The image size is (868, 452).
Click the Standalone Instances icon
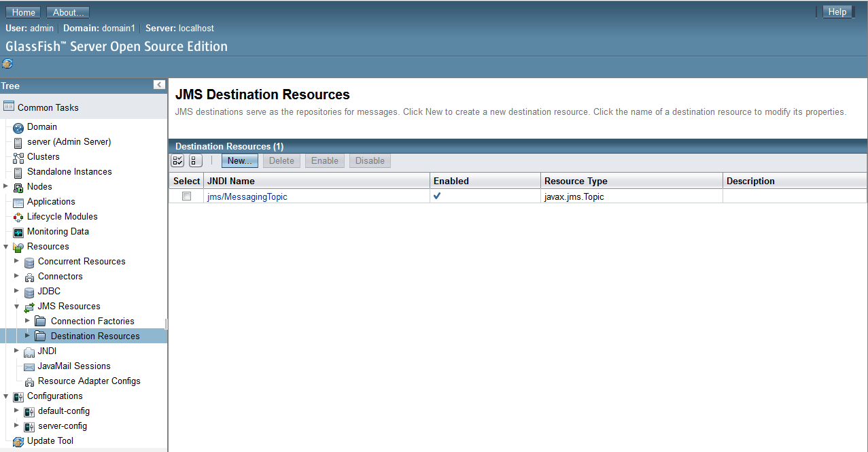click(18, 173)
